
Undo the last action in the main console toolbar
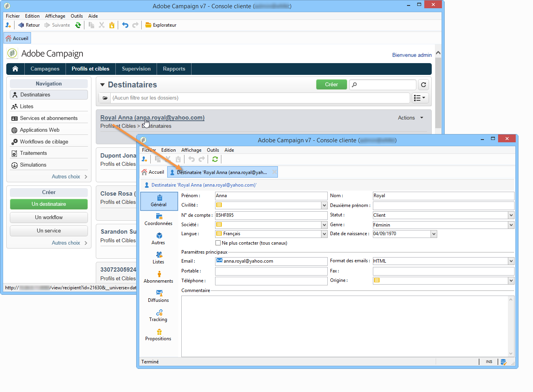(x=125, y=25)
